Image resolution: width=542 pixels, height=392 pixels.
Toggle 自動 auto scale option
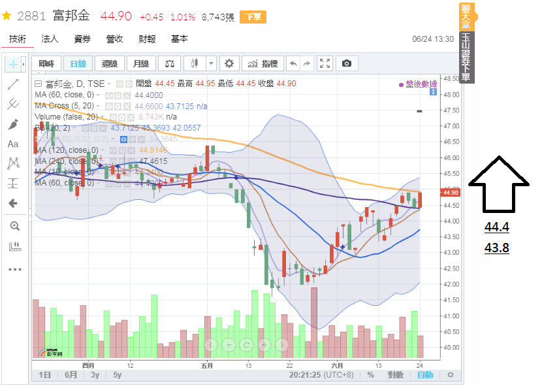[424, 375]
